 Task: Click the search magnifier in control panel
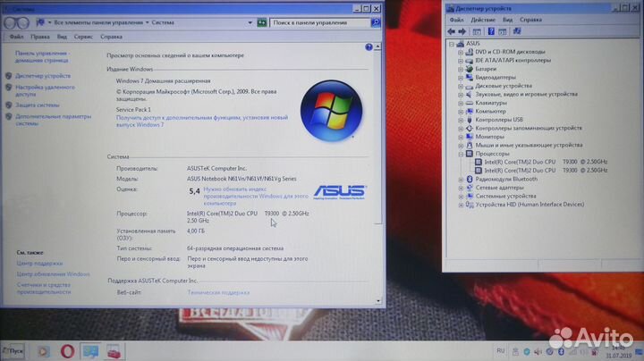376,22
